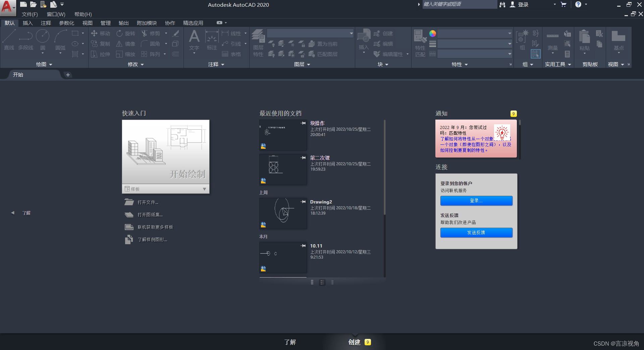Click the blue 发送反馈 button
The height and width of the screenshot is (350, 644).
tap(476, 232)
